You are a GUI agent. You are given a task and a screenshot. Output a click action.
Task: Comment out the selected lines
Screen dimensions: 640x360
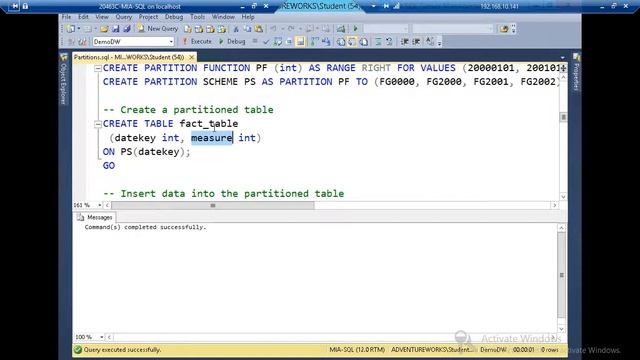[x=378, y=42]
